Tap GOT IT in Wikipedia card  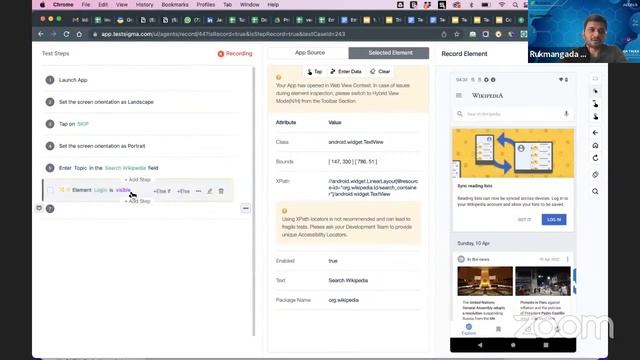coord(524,220)
